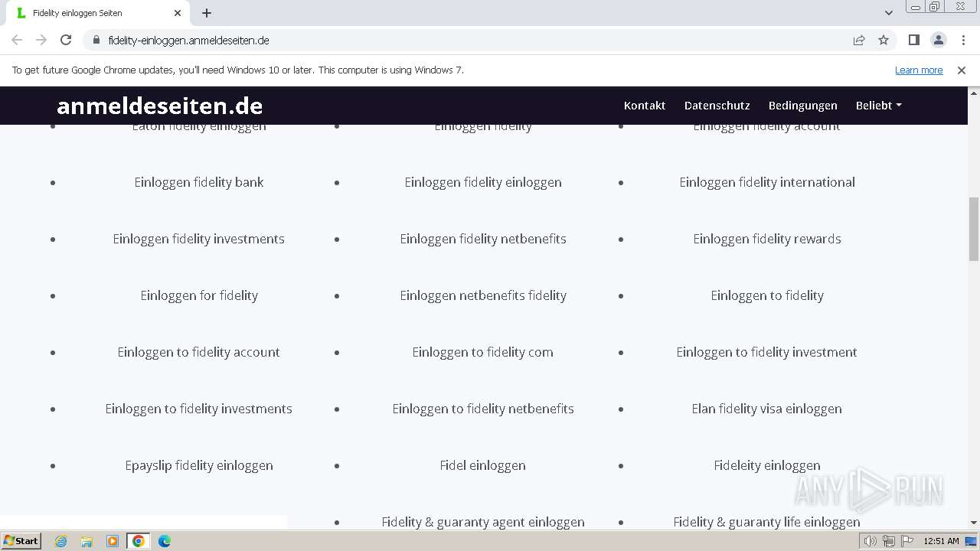This screenshot has width=980, height=551.
Task: Open the Windows Start menu
Action: click(x=21, y=540)
